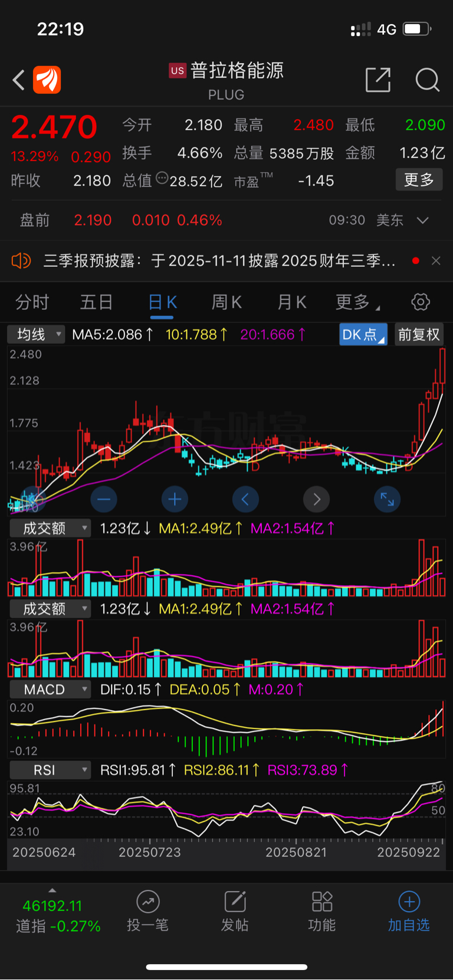Tap the orange speaker announcement icon
Screen dimensions: 453x980
21,260
